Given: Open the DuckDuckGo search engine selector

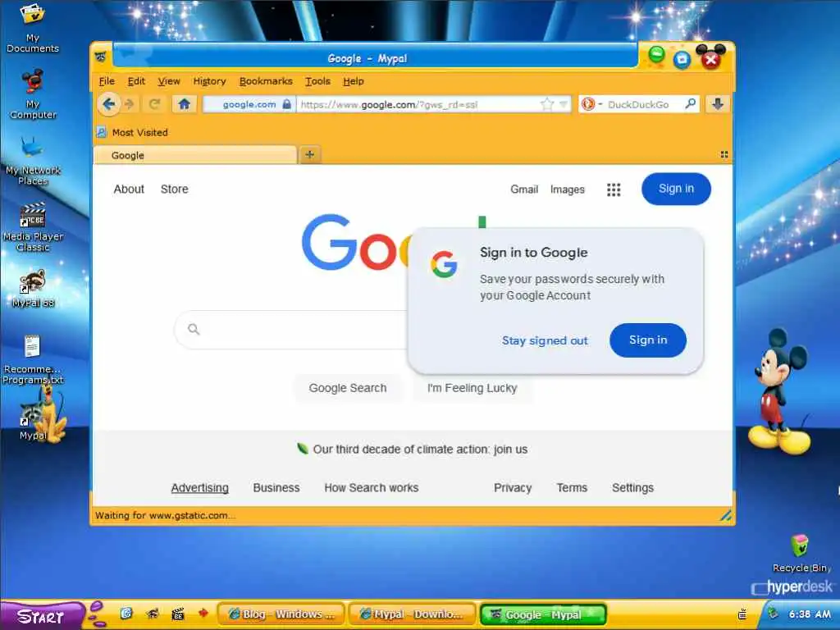Looking at the screenshot, I should click(591, 104).
